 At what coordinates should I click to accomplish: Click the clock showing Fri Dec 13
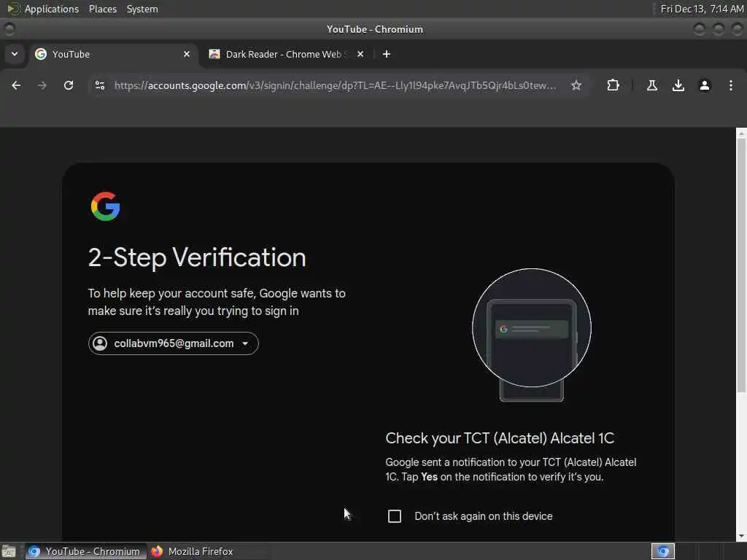coord(702,9)
